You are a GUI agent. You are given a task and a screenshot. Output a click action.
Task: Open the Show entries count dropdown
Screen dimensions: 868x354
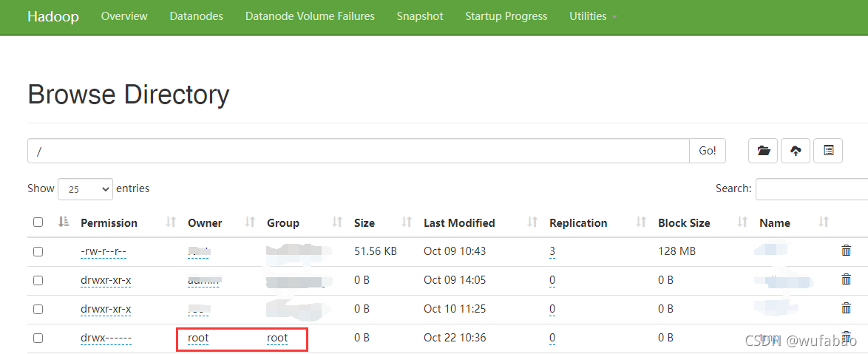click(85, 189)
